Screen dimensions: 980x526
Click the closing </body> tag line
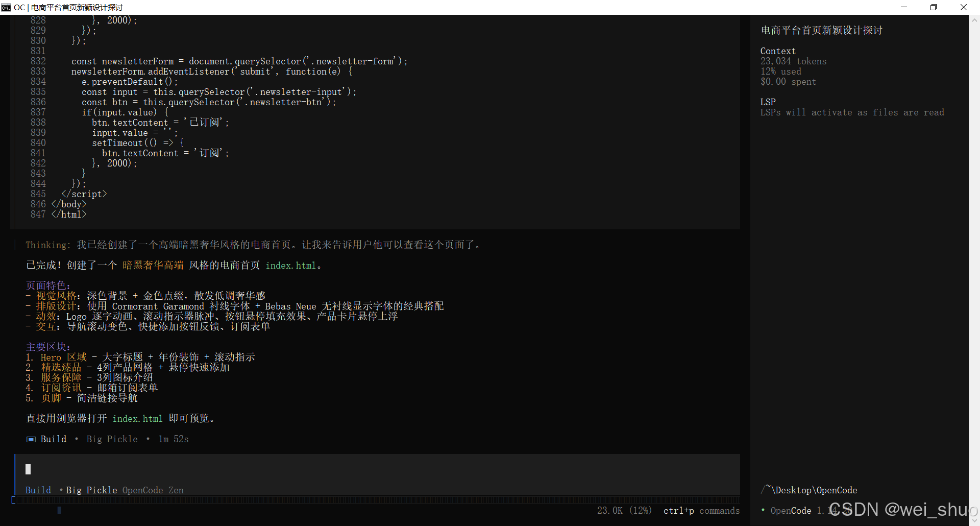click(69, 204)
